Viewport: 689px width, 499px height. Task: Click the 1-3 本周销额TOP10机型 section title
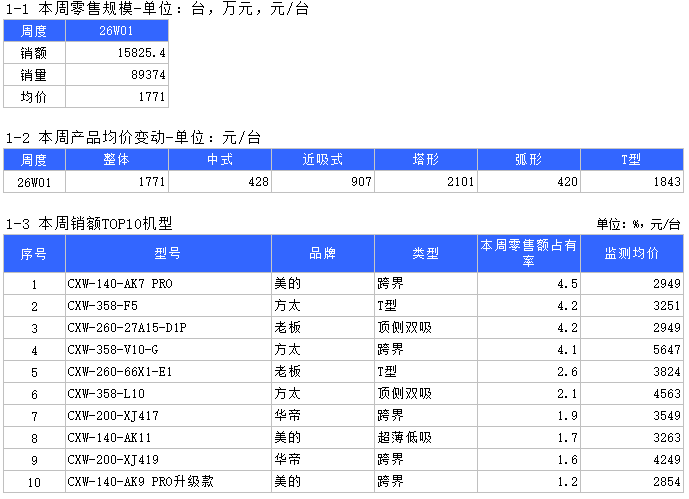click(89, 224)
